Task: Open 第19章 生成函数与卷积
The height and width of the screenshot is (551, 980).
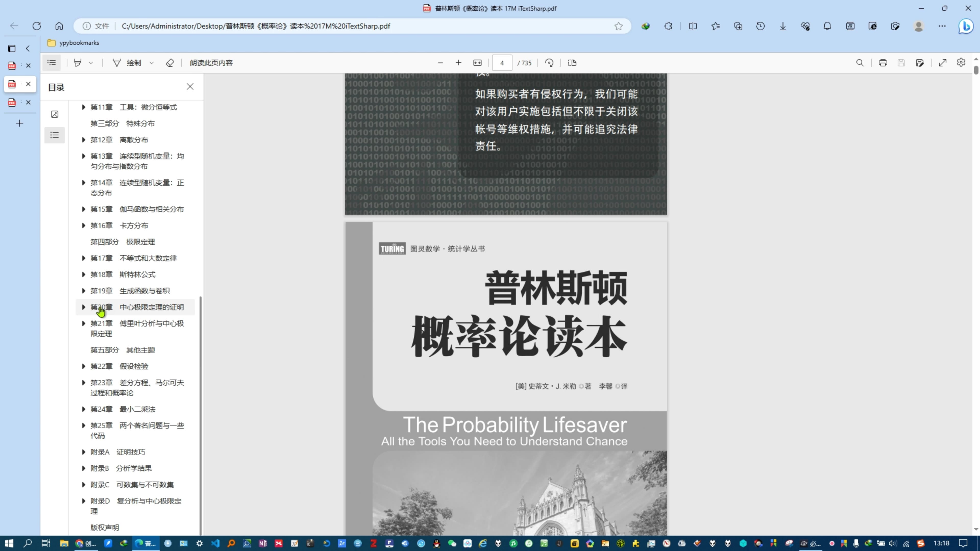Action: [x=130, y=291]
